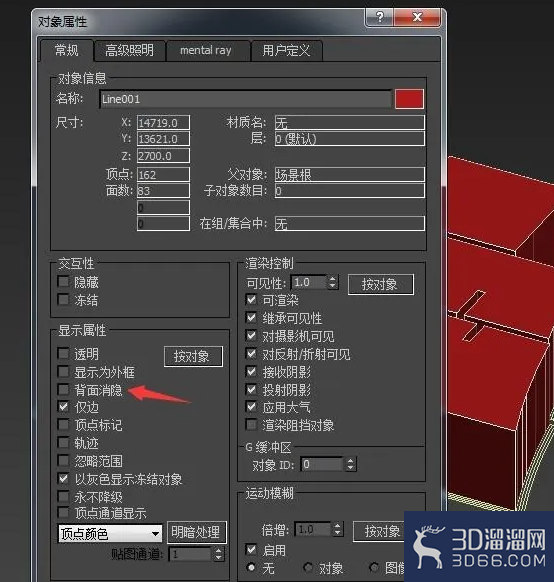Enable the 隐藏 checkbox
This screenshot has width=554, height=582.
point(63,282)
